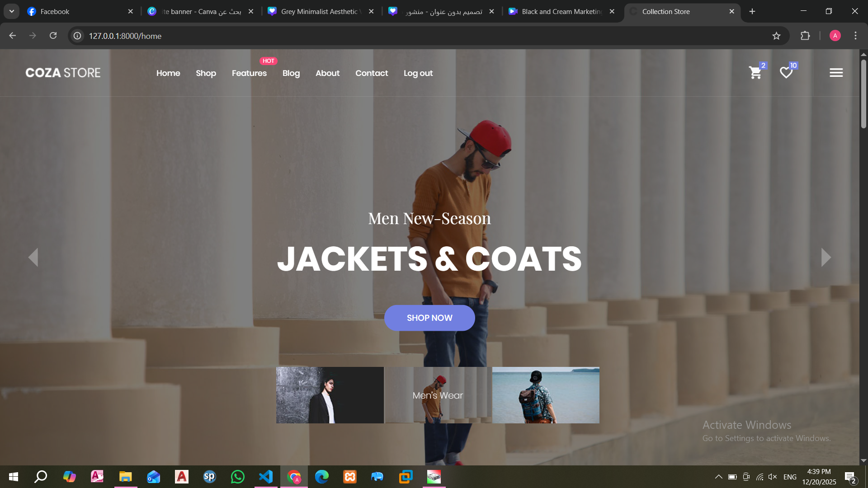Click the SHOP NOW button
Viewport: 868px width, 488px height.
click(x=429, y=318)
